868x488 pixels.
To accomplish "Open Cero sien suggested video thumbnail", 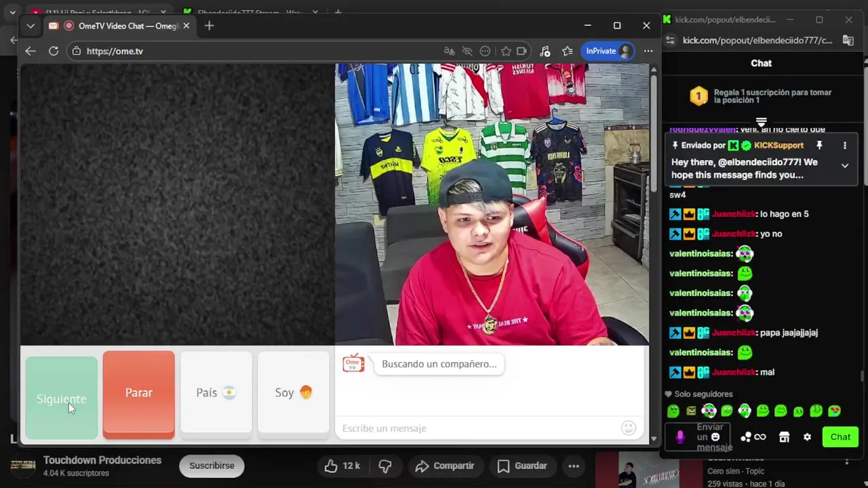I will (648, 470).
